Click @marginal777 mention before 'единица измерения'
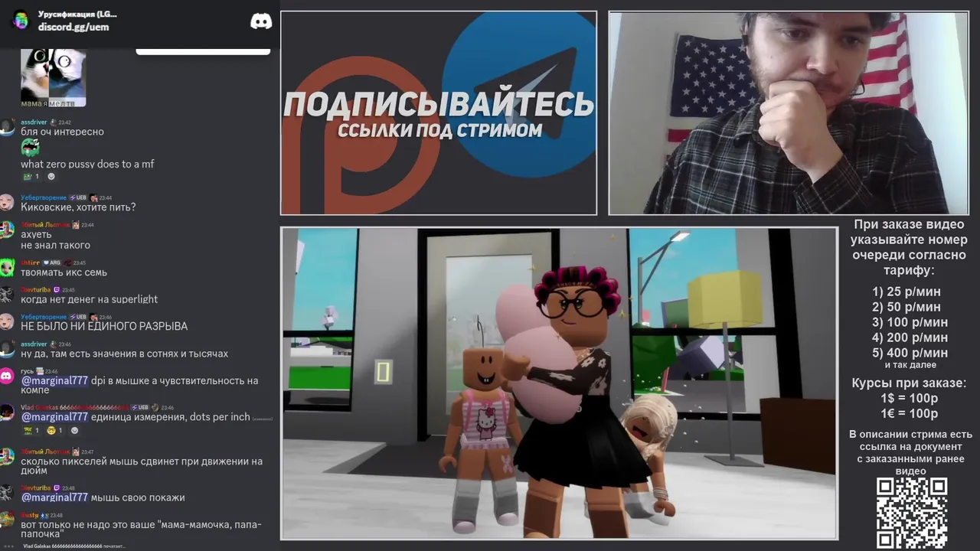This screenshot has height=551, width=980. coord(54,417)
